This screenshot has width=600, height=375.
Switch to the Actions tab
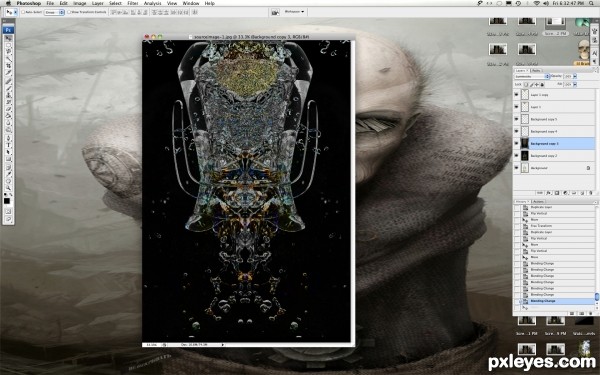point(538,202)
